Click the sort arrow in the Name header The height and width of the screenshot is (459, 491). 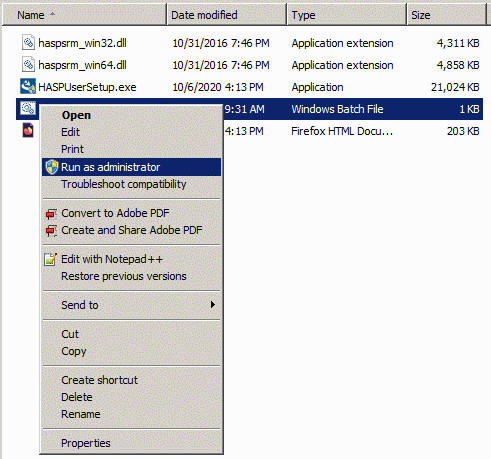coord(52,14)
